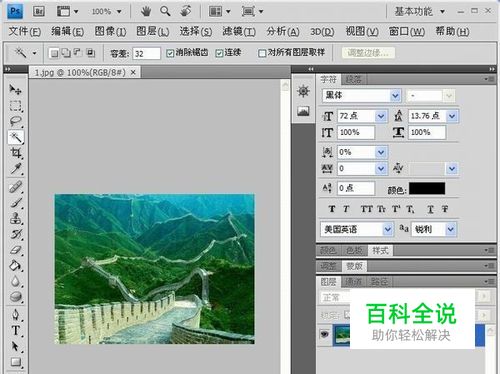
Task: Open the anti-aliasing 锐利 dropdown
Action: (450, 229)
